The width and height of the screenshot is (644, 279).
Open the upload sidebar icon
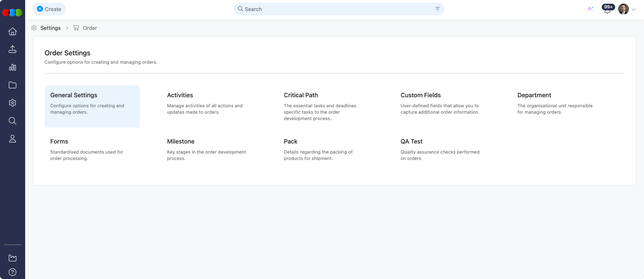12,49
